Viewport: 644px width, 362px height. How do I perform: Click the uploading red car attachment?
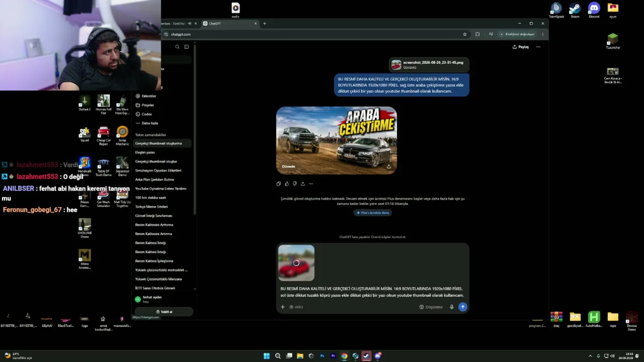click(296, 262)
